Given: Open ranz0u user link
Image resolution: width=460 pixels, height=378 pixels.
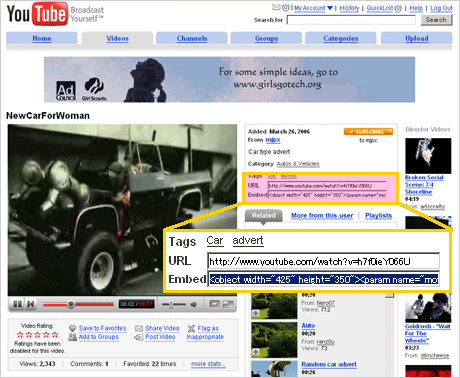Looking at the screenshot, I should pyautogui.click(x=325, y=342).
